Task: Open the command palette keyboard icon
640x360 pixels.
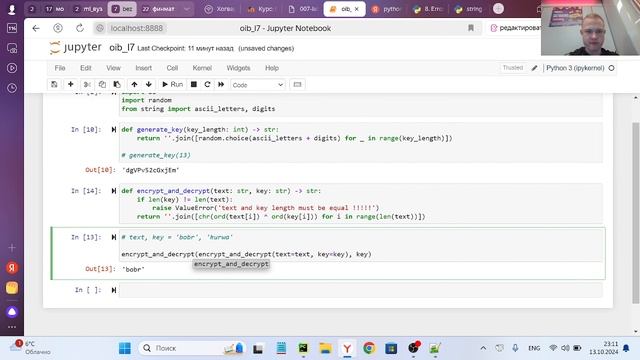Action: (x=297, y=84)
